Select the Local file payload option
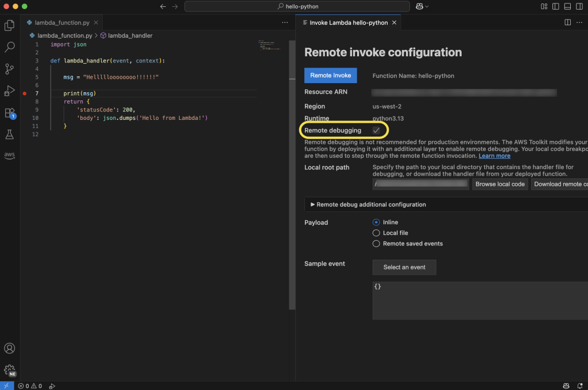This screenshot has height=390, width=588. coord(377,233)
